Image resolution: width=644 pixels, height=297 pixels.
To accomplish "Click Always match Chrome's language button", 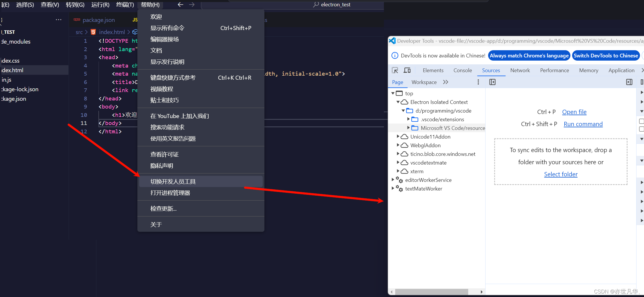I will 529,55.
